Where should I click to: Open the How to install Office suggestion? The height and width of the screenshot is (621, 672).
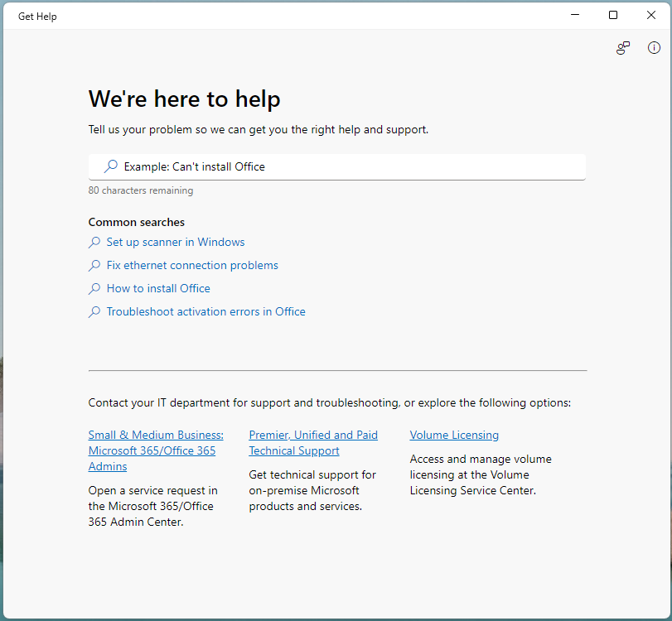(157, 288)
